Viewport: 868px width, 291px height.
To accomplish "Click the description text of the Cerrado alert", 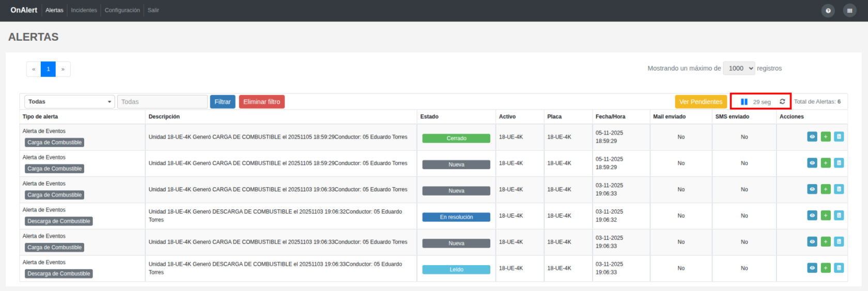I will coord(278,137).
